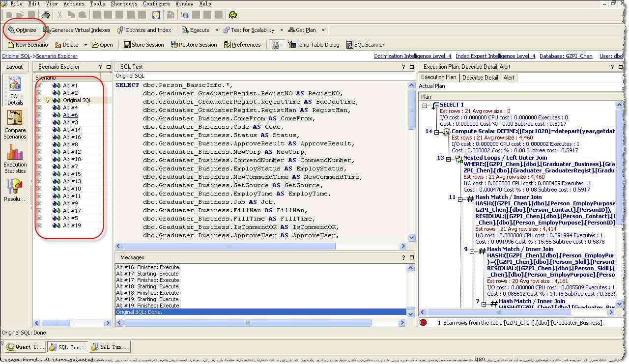Viewport: 629px width, 364px height.
Task: Click the Scenario Explorer breadcrumb link
Action: tap(57, 56)
